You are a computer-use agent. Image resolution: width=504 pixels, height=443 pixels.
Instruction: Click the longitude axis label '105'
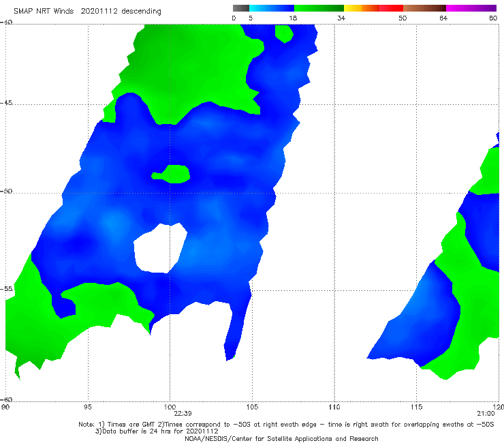click(252, 407)
